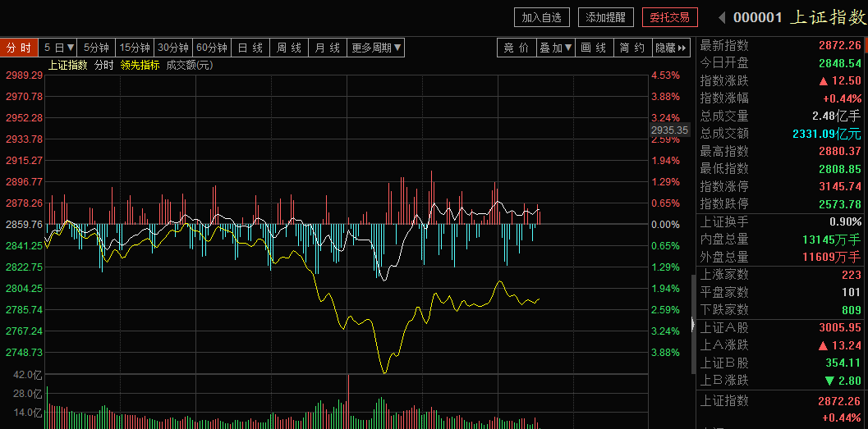Click the 成交额(元) legend label
Screen dimensions: 868x429
click(x=190, y=66)
